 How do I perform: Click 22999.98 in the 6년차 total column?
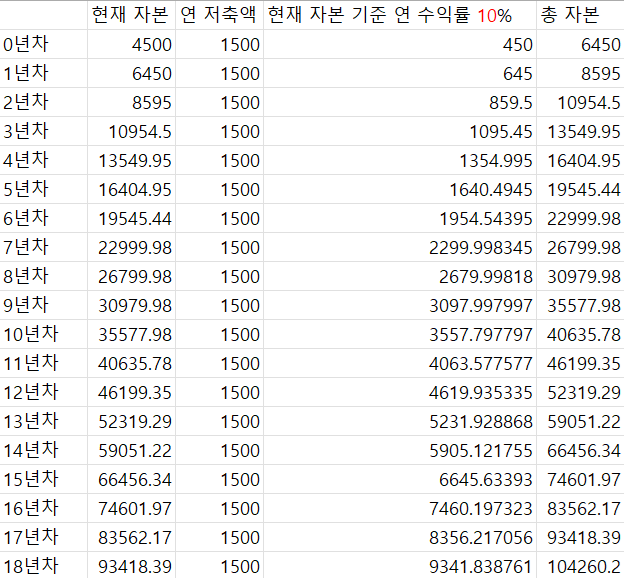(580, 219)
